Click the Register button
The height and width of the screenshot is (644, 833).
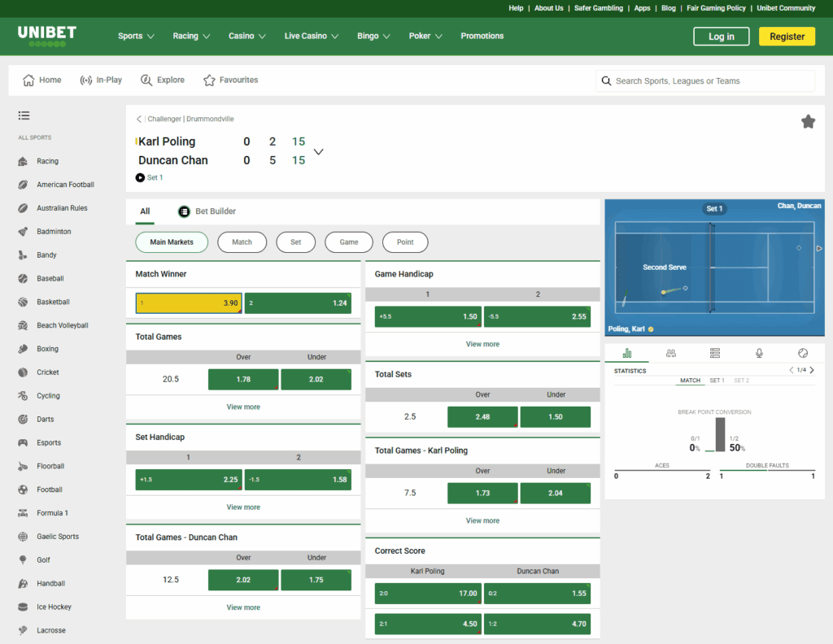787,36
